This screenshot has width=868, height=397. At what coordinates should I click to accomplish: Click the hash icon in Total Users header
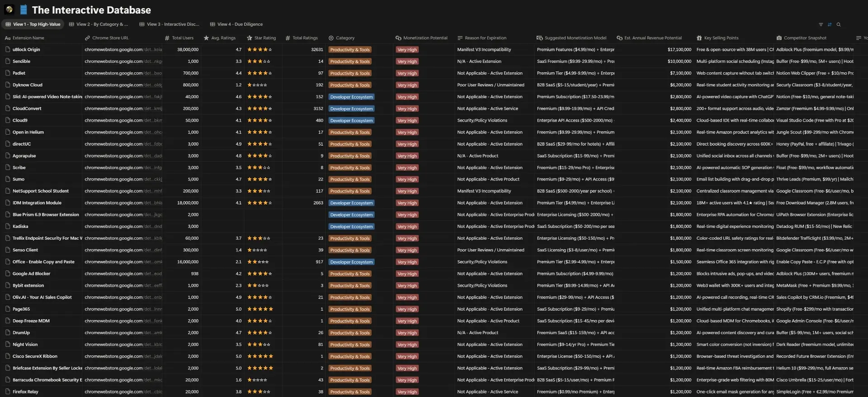167,38
